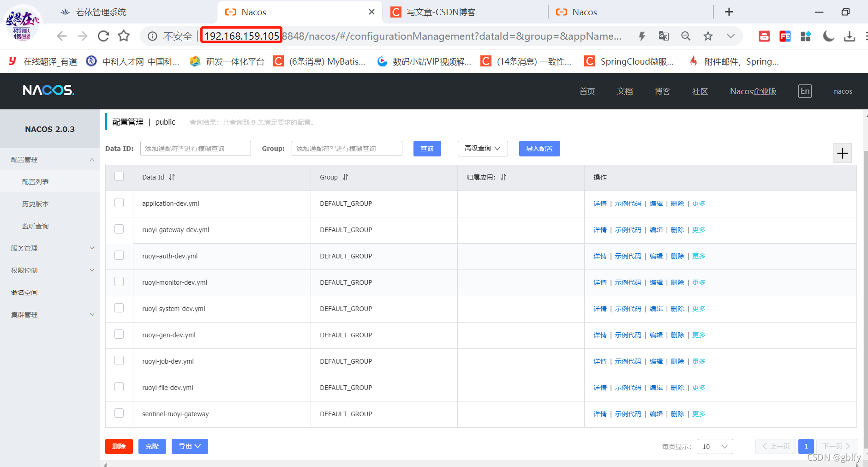Check the sentinel-ruoyi-gateway row checkbox
Viewport: 868px width, 467px height.
click(x=119, y=413)
